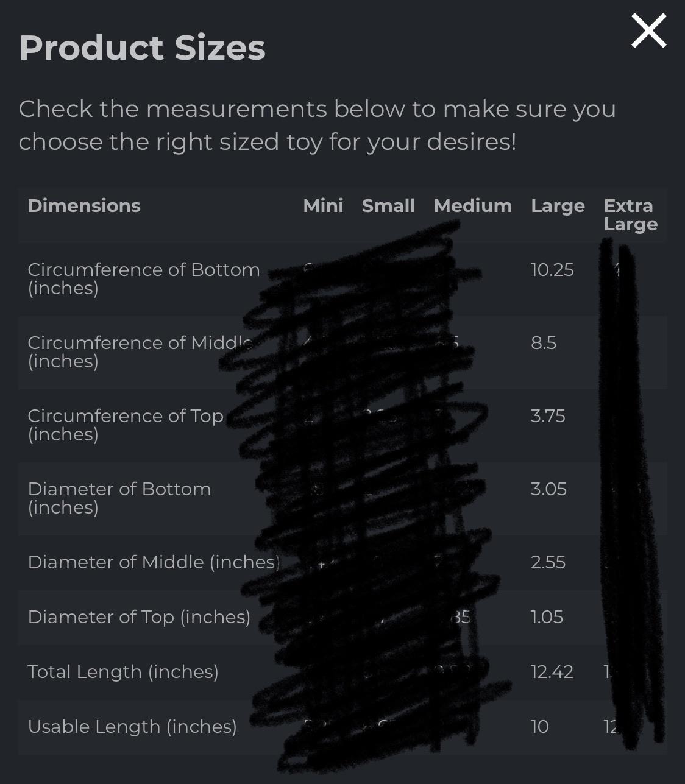Viewport: 685px width, 784px height.
Task: Click the Circumference of Top row label
Action: tap(126, 425)
